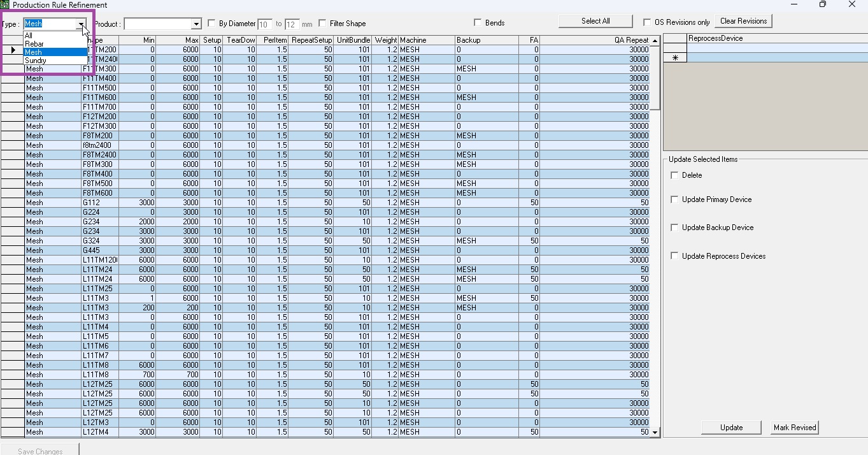Select the L11TM4 shape cell
Viewport: 868px width, 455px height.
click(100, 327)
